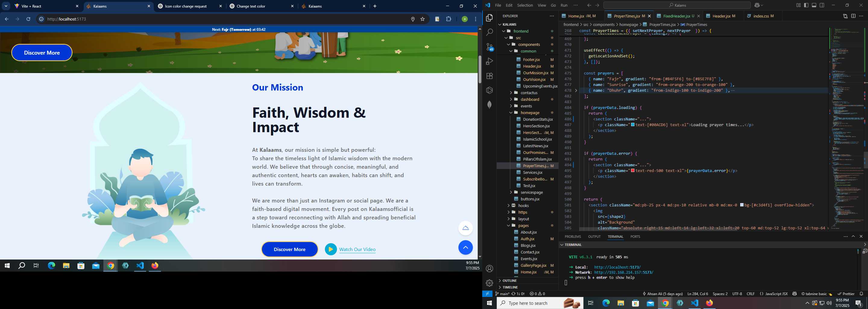The width and height of the screenshot is (868, 309).
Task: Toggle the Secondary Side Bar in VS Code
Action: pos(822,5)
